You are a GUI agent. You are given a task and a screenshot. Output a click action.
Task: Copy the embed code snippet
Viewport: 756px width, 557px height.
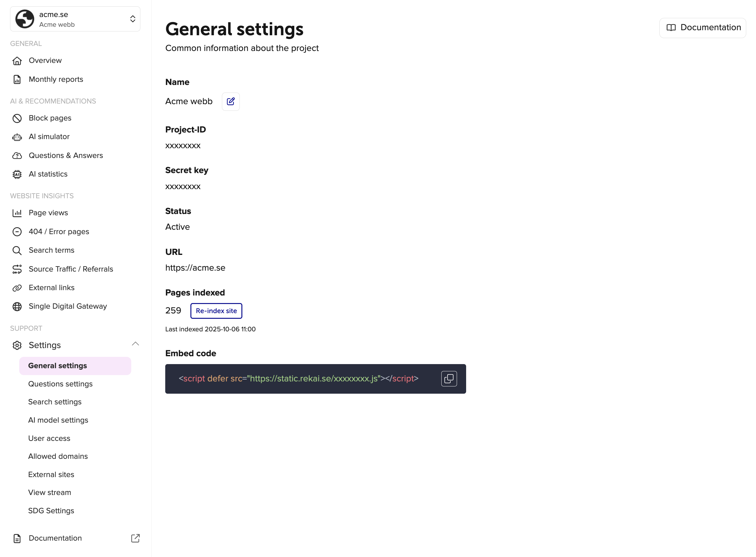[x=449, y=379]
